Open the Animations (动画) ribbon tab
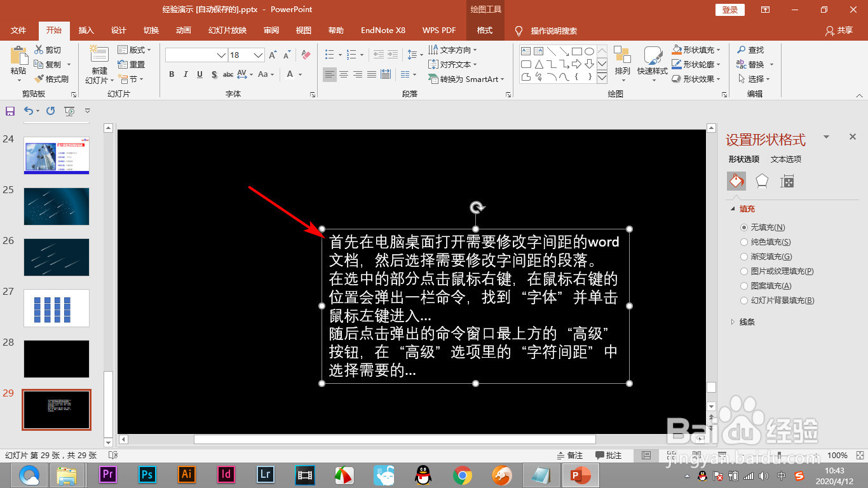 184,30
